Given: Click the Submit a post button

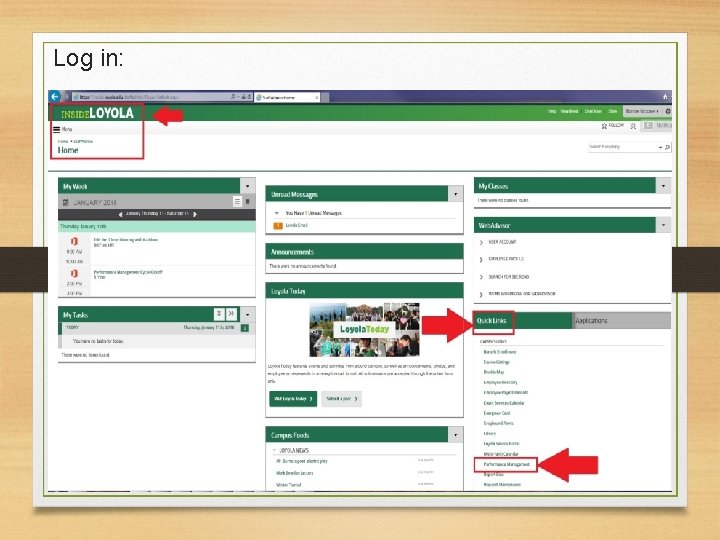Looking at the screenshot, I should [x=342, y=399].
